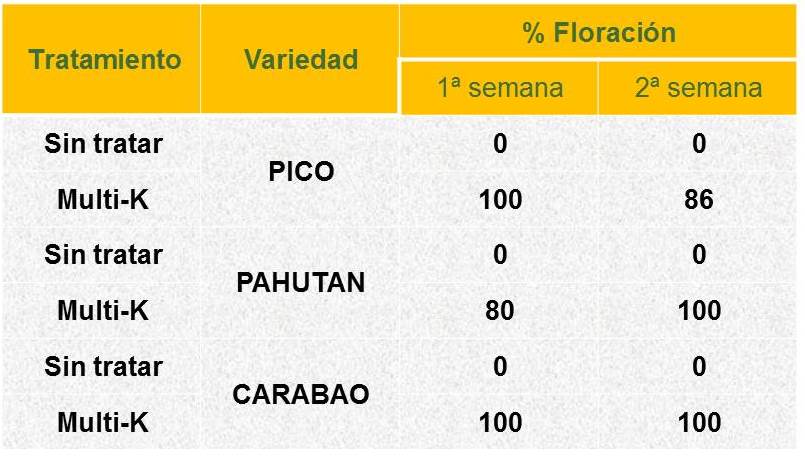Select the 2ª semana subheader

pos(699,87)
